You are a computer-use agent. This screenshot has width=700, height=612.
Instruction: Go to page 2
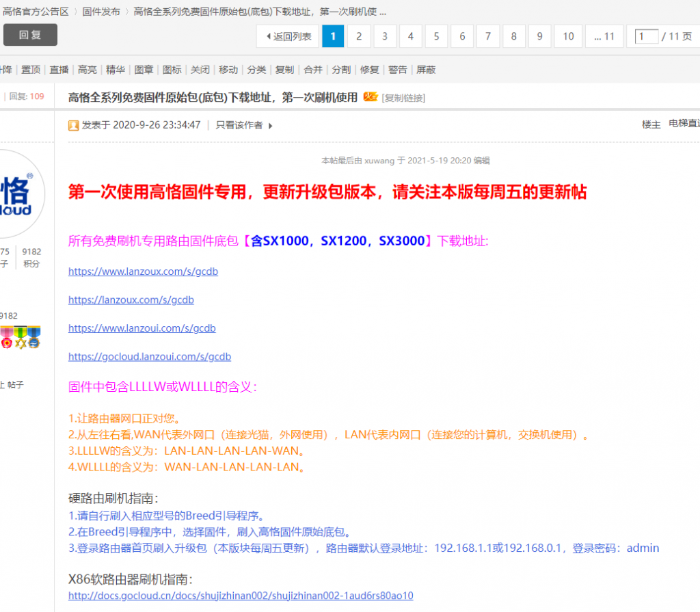tap(359, 36)
